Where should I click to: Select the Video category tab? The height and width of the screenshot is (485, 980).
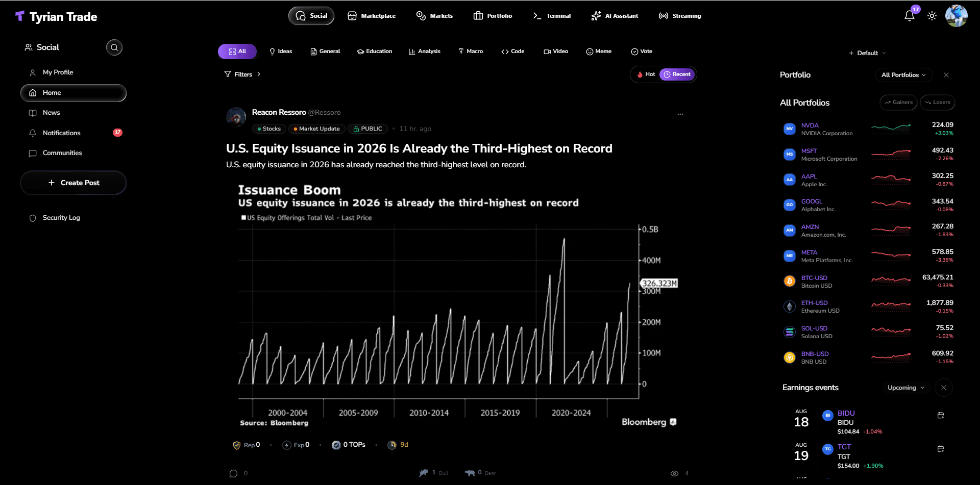556,52
